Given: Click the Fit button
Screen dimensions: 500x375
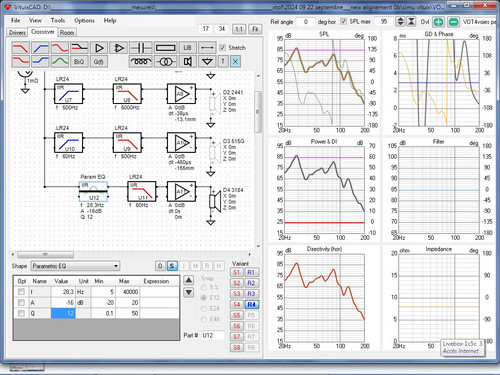Looking at the screenshot, I should point(255,29).
